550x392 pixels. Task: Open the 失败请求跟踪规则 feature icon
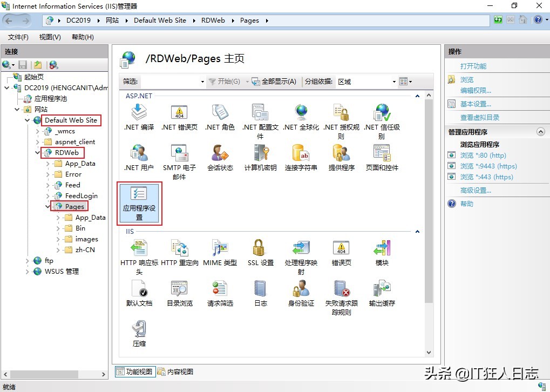tap(341, 298)
